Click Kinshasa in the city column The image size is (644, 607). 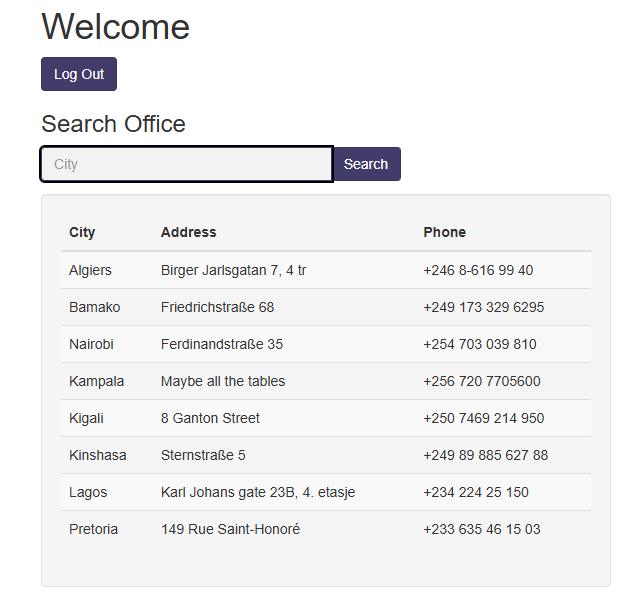(x=98, y=455)
